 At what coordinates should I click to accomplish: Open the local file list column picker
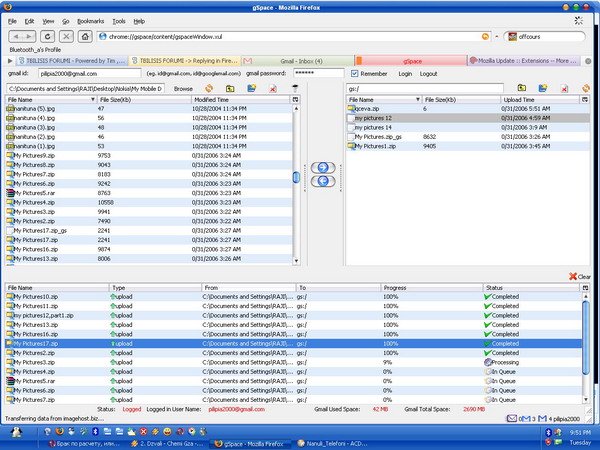point(295,100)
